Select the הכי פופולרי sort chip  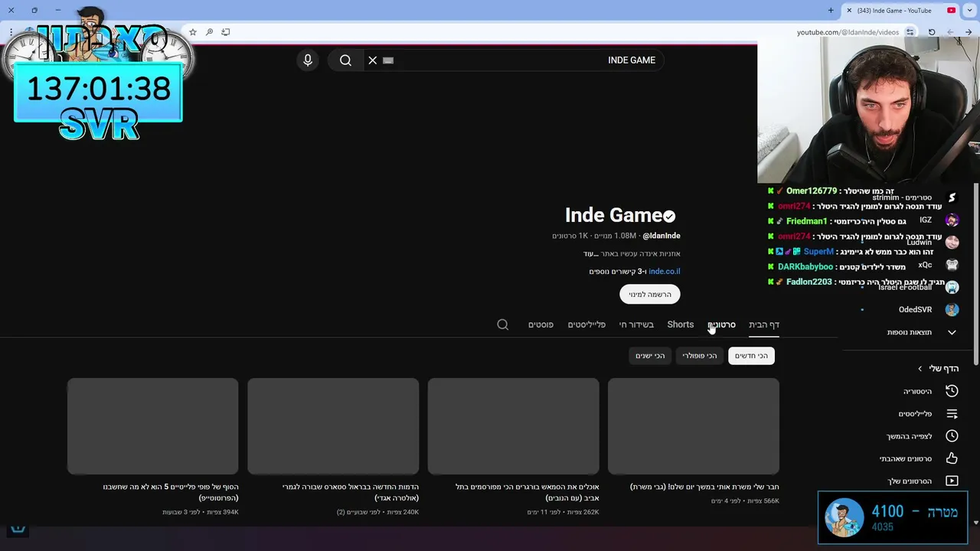pos(700,356)
